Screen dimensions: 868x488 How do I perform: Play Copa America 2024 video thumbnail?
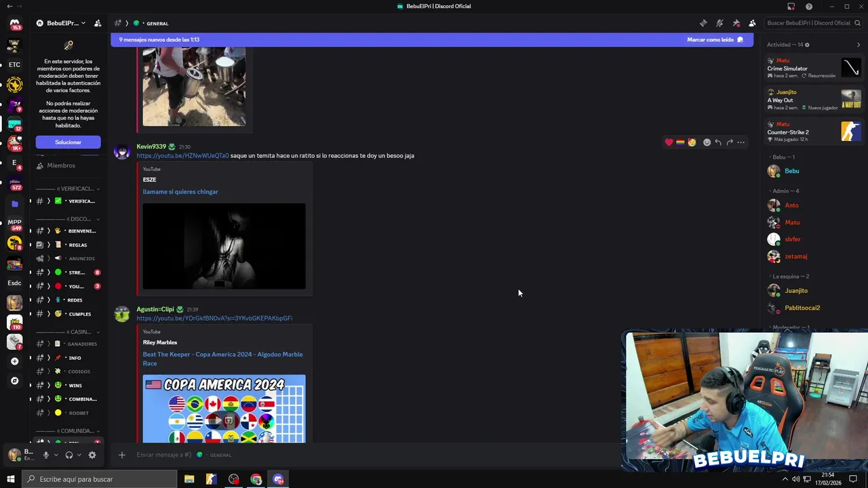pyautogui.click(x=224, y=409)
